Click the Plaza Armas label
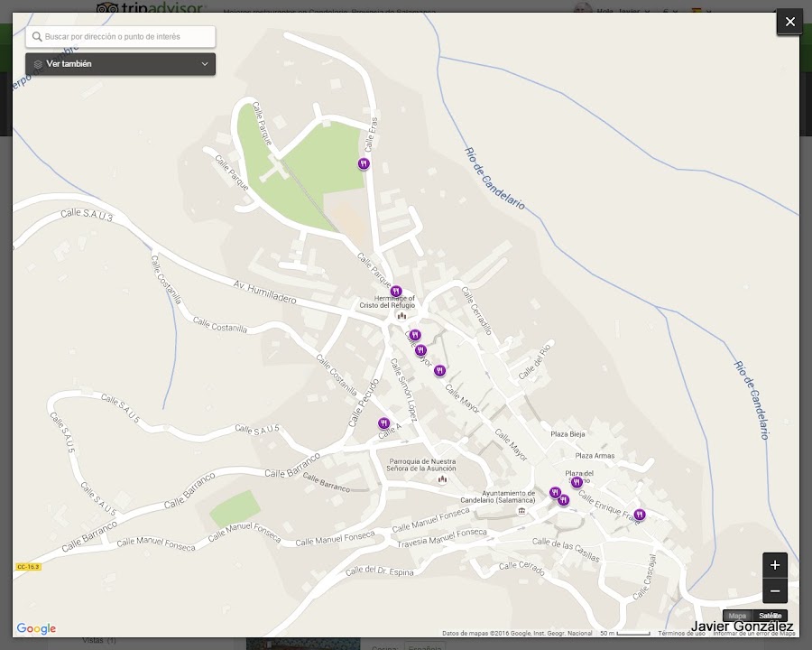The width and height of the screenshot is (812, 650). point(595,456)
